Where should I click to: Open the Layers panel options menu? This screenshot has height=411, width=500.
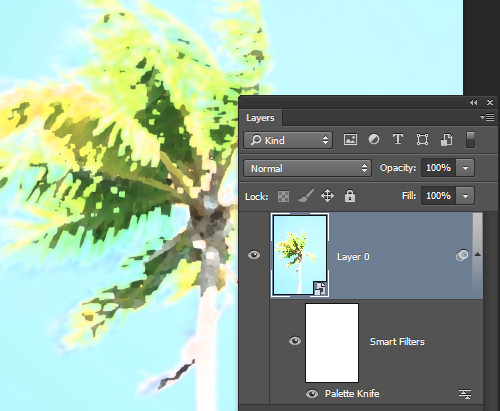pyautogui.click(x=487, y=117)
